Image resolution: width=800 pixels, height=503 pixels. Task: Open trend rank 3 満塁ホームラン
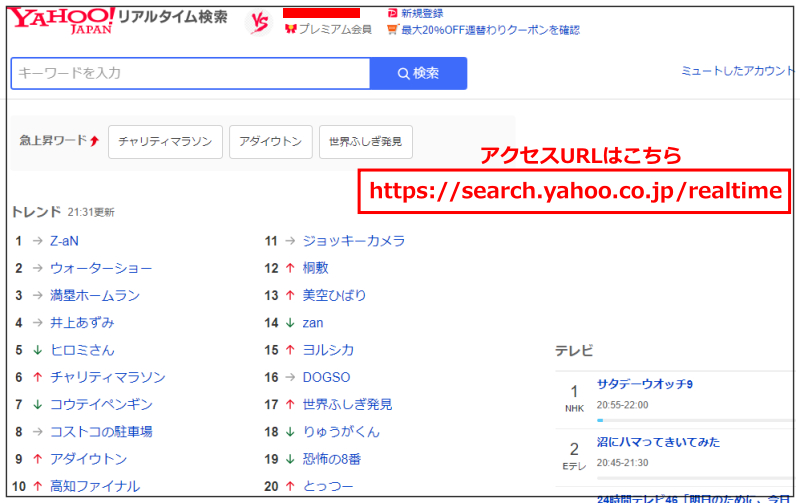pyautogui.click(x=95, y=295)
